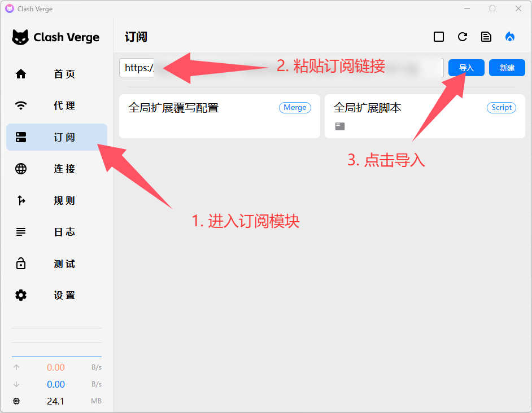This screenshot has height=413, width=532.
Task: Open the 日志 logs page
Action: click(x=56, y=232)
